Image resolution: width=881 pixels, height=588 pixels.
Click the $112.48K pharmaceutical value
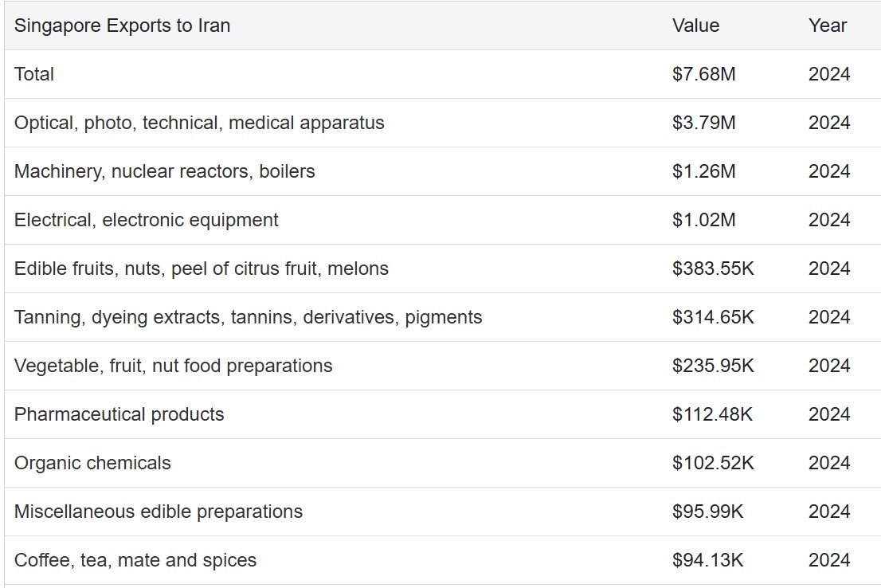pos(712,414)
